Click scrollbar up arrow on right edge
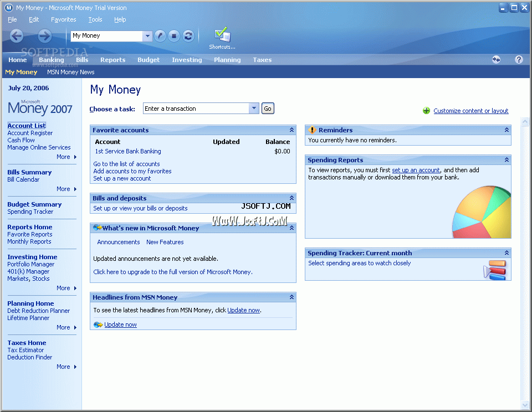Screen dimensions: 532x412 [525, 121]
